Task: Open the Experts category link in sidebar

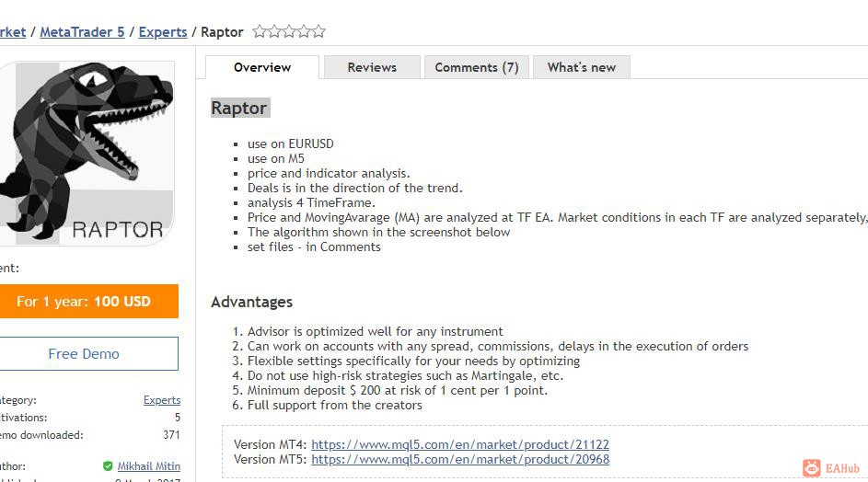Action: point(162,400)
